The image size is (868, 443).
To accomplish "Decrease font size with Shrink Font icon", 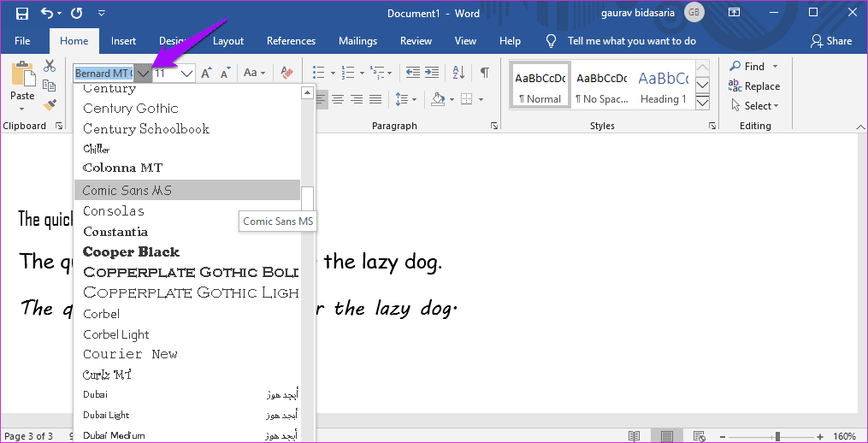I will pos(225,73).
